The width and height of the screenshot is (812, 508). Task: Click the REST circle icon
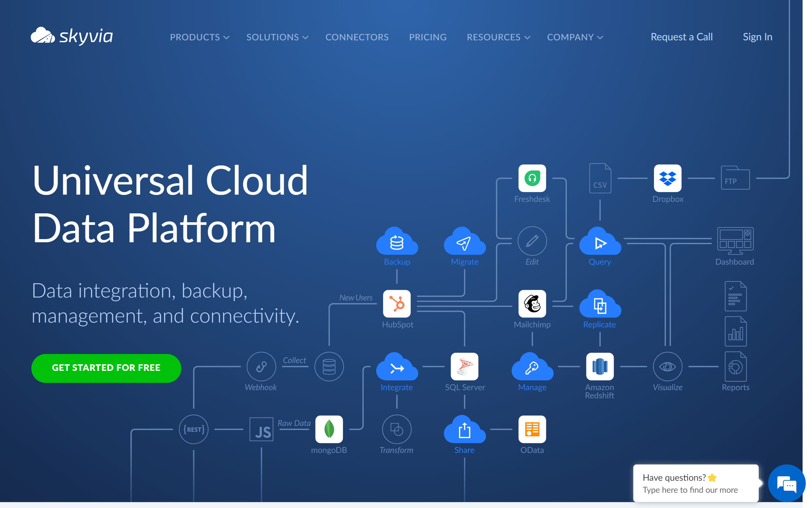[x=193, y=429]
